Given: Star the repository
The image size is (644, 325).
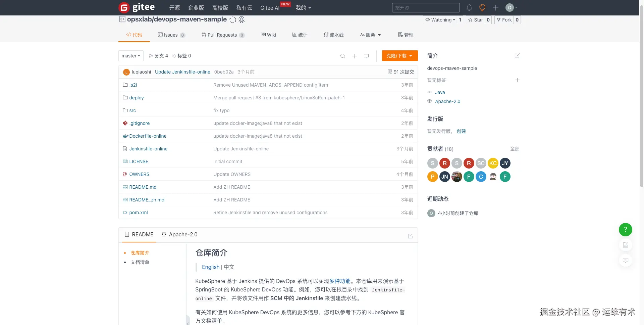Looking at the screenshot, I should [476, 20].
